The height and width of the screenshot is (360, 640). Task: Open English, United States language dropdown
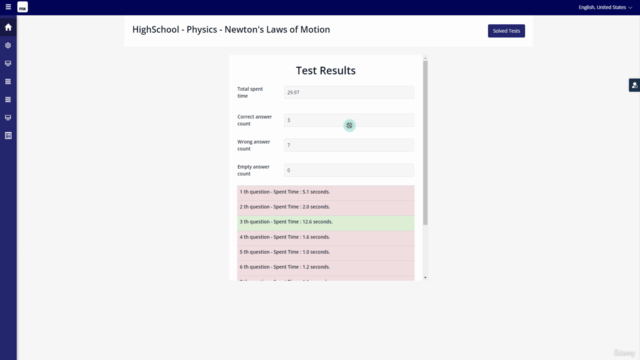pos(605,7)
